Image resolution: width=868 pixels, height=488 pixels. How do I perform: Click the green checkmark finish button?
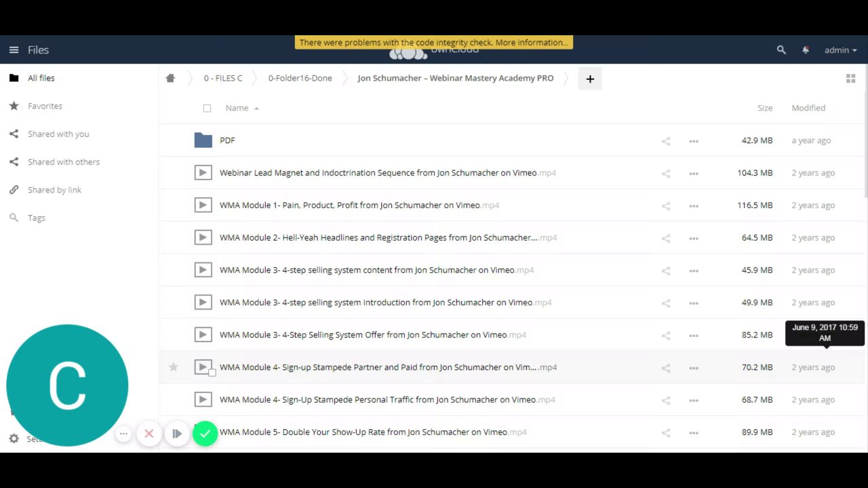click(205, 434)
